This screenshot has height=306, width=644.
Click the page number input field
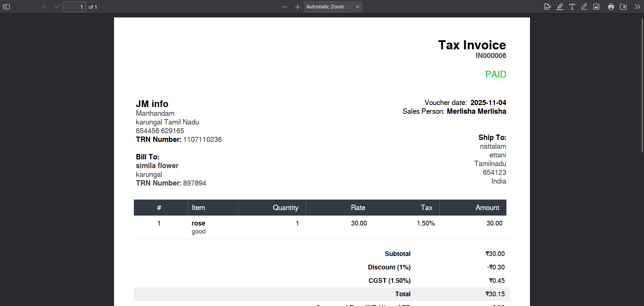[x=74, y=7]
